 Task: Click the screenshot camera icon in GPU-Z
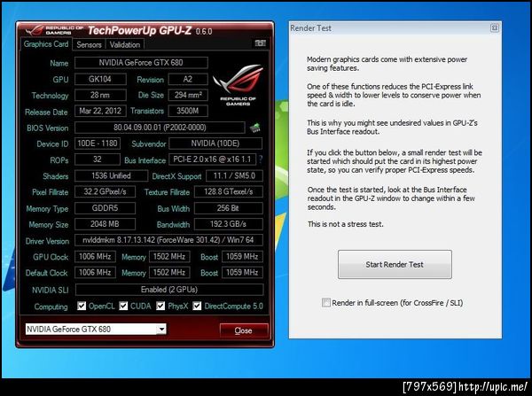260,43
